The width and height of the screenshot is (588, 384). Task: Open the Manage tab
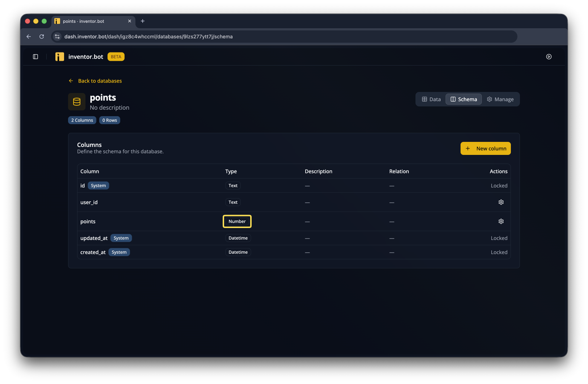coord(500,100)
